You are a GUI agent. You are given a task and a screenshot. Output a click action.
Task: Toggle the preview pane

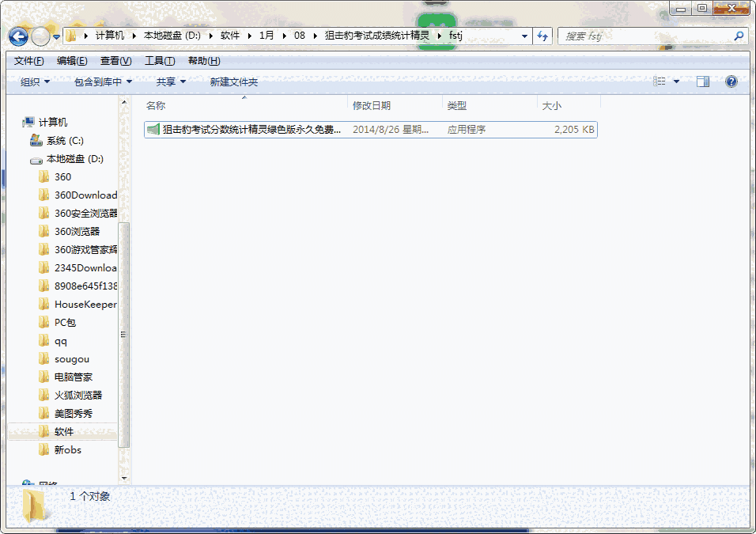(x=703, y=81)
